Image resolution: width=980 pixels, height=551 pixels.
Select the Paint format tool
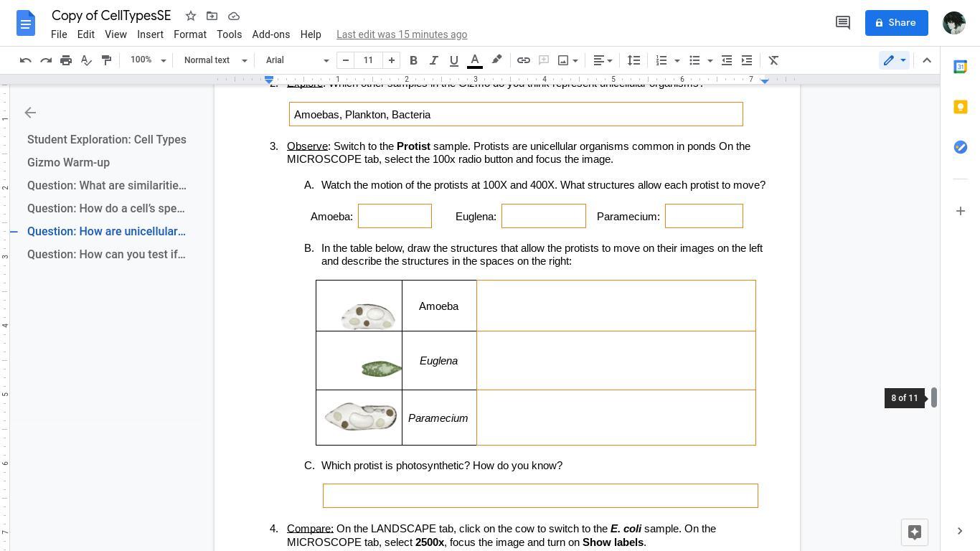pos(106,60)
